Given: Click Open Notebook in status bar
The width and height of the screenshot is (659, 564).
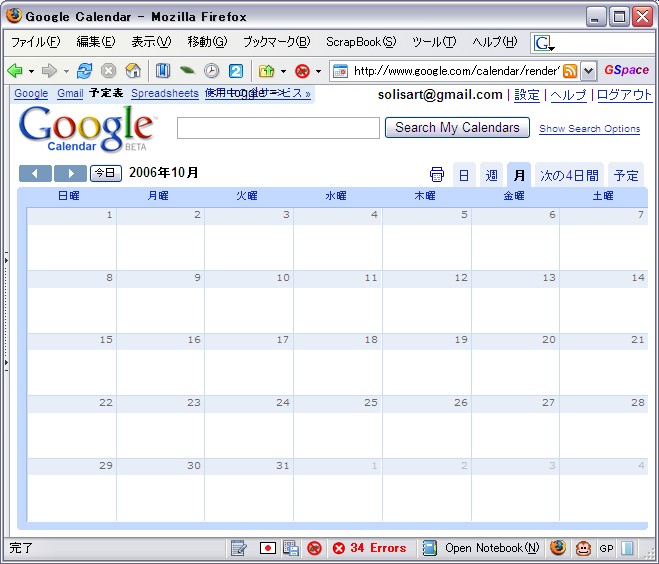Looking at the screenshot, I should pos(481,548).
